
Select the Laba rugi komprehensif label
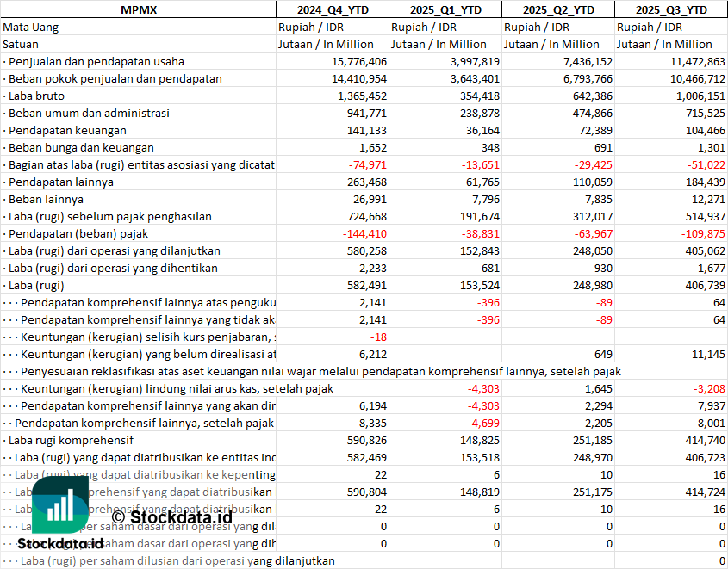[x=71, y=440]
